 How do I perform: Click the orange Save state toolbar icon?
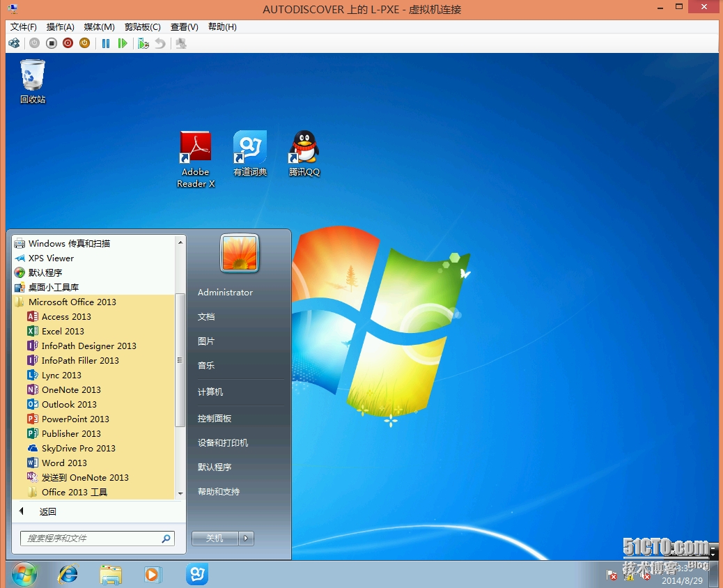point(84,43)
